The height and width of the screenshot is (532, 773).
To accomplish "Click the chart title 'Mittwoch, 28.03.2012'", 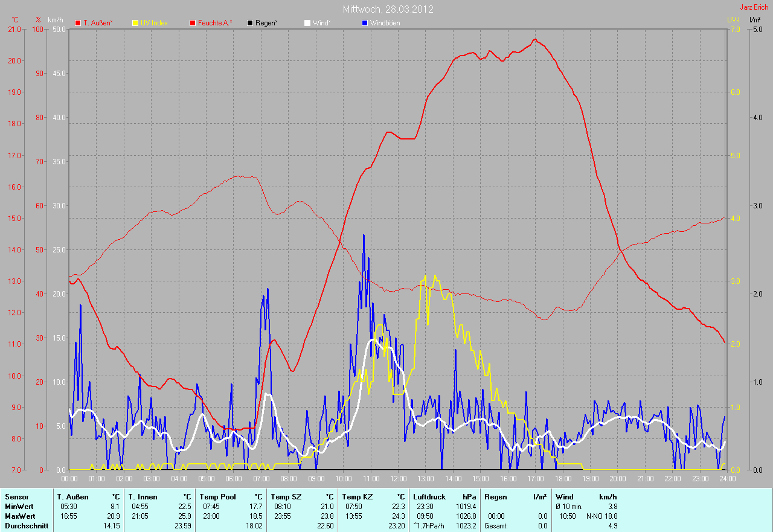I will (x=388, y=9).
